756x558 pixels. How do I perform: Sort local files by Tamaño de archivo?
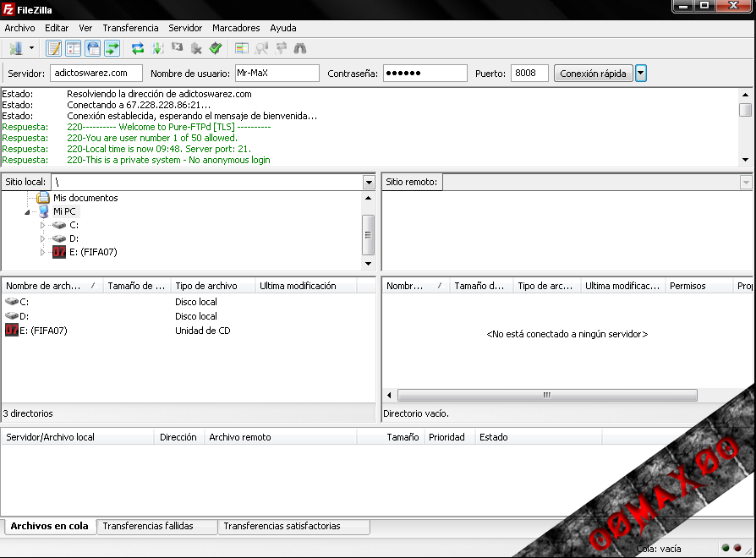point(136,286)
